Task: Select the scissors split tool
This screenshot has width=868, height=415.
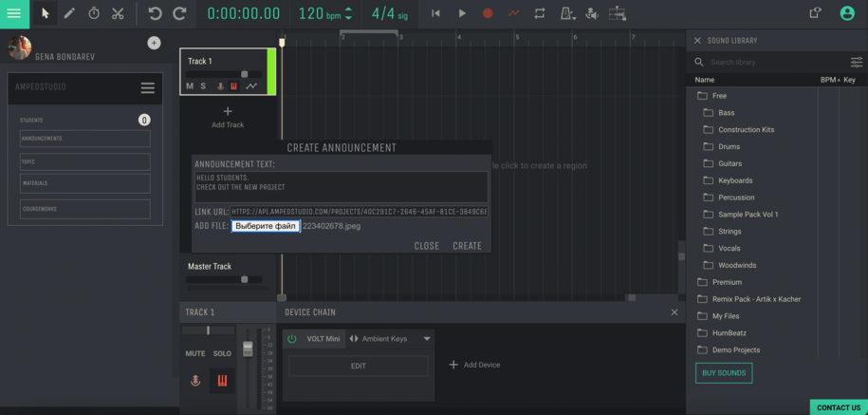Action: click(x=118, y=14)
